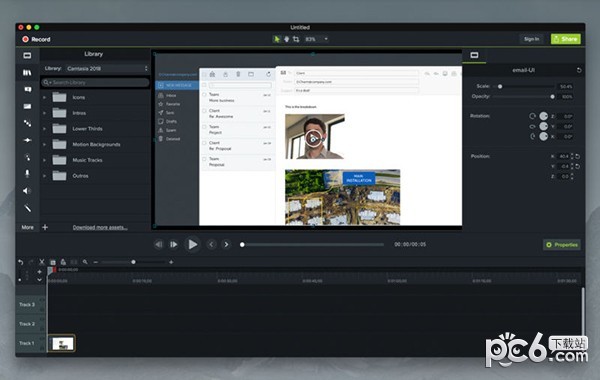This screenshot has width=600, height=380.
Task: Open the Library Camtasia 2018 selector
Action: click(107, 68)
